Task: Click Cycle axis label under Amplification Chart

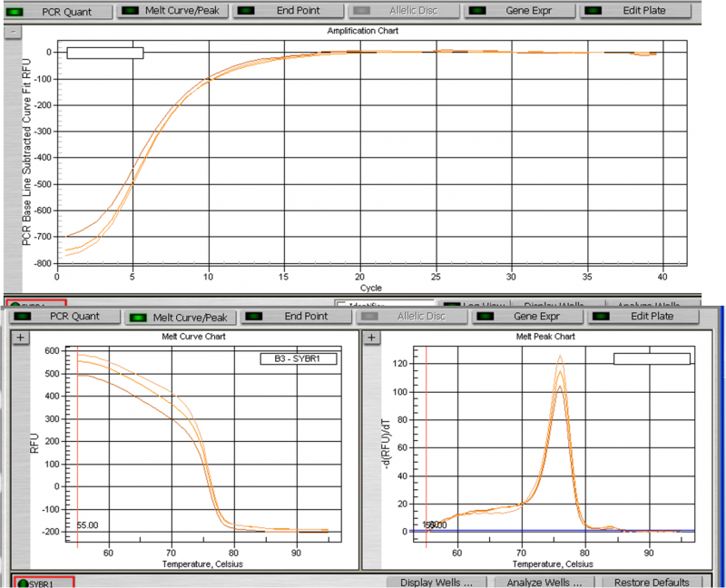Action: [371, 288]
